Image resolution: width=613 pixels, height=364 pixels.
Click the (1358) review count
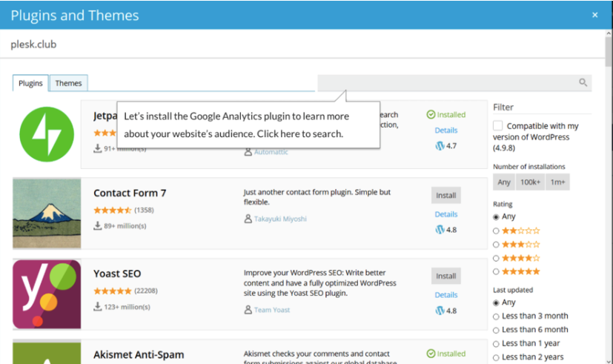coord(144,211)
